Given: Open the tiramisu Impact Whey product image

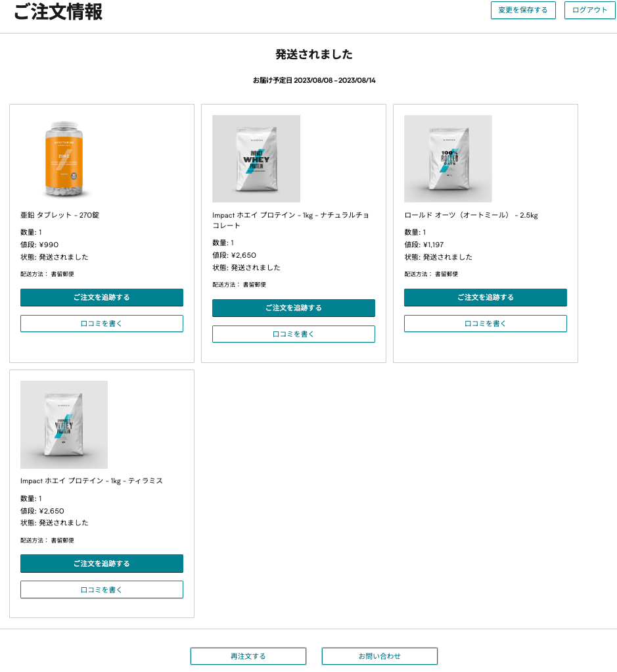Looking at the screenshot, I should [x=64, y=425].
